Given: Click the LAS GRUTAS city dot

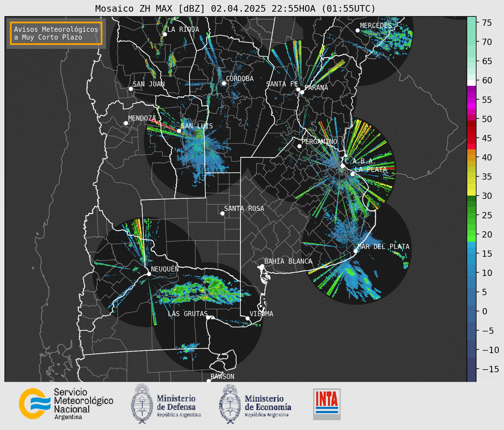Looking at the screenshot, I should [x=208, y=318].
